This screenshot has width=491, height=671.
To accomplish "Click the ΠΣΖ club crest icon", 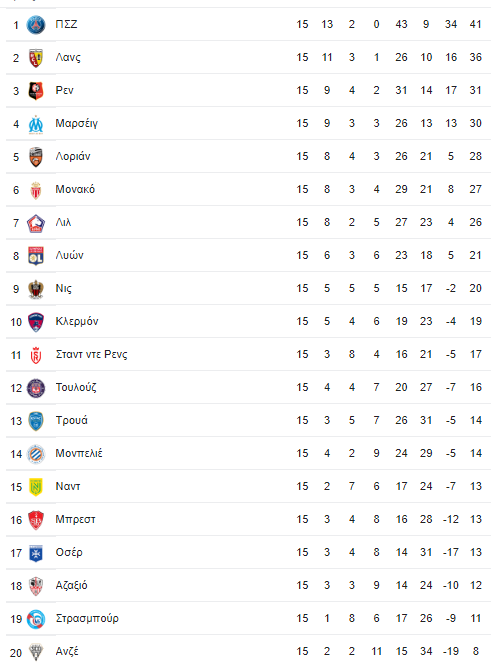I will tap(36, 25).
